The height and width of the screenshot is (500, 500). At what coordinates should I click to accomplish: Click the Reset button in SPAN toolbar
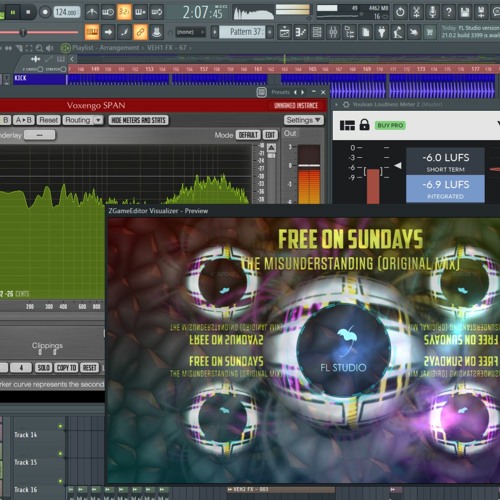point(48,120)
